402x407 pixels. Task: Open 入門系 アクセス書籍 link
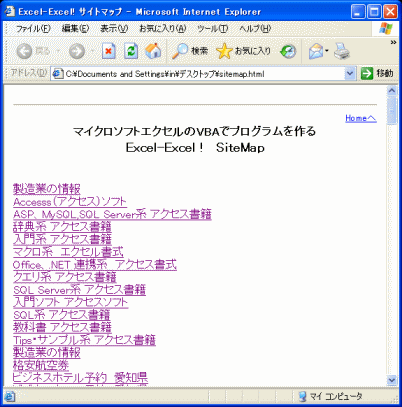(62, 239)
